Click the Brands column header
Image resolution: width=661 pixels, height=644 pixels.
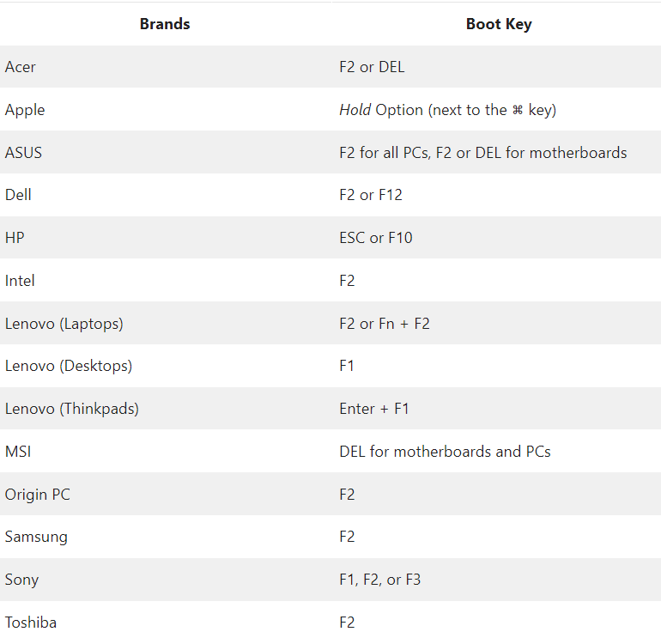tap(165, 24)
